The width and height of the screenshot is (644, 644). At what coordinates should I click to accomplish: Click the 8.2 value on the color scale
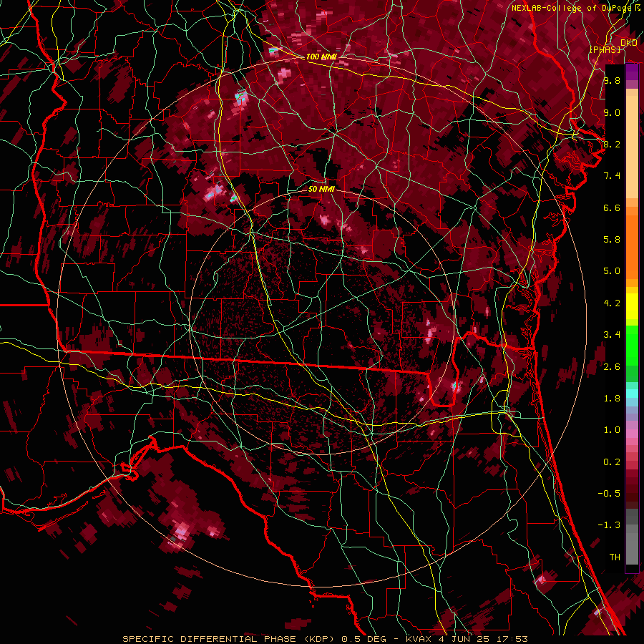tap(612, 144)
